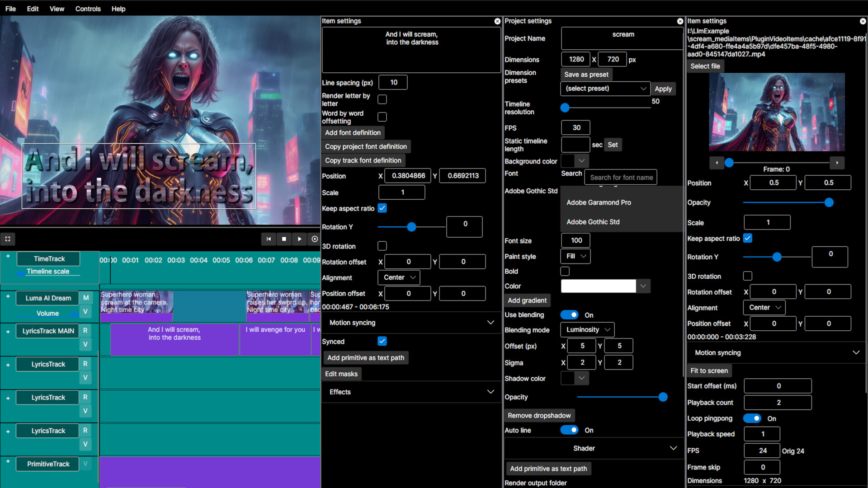The width and height of the screenshot is (868, 488).
Task: Click the R icon on LyricsTrack MAIN
Action: [x=85, y=330]
